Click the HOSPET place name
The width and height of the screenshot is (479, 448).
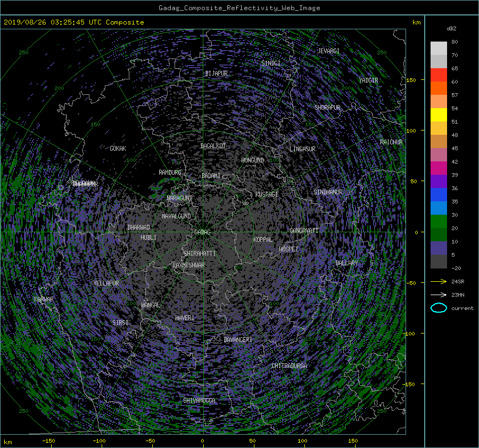(288, 249)
